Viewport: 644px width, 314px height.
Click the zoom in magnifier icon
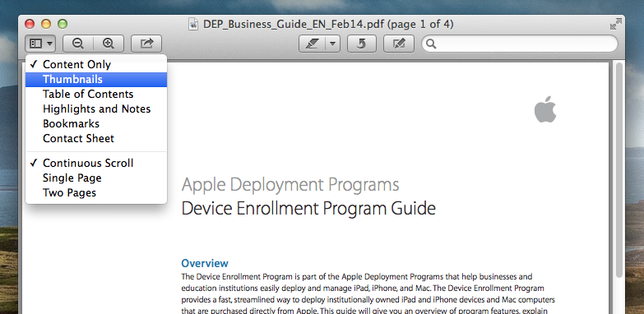tap(109, 44)
